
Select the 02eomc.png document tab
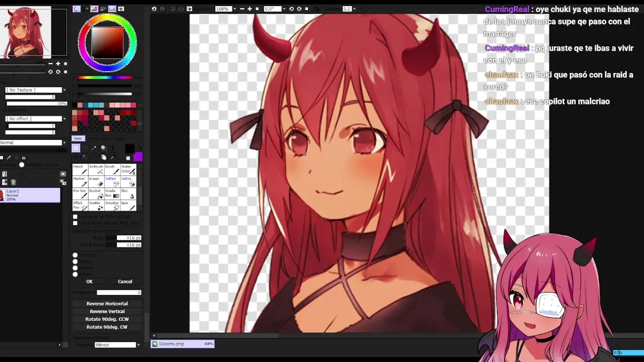coord(183,344)
